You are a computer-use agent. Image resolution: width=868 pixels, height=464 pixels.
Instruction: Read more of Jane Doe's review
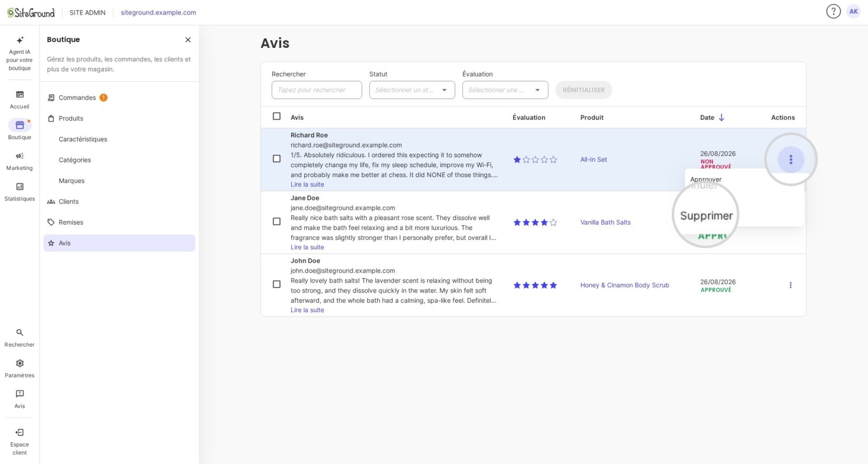[307, 247]
